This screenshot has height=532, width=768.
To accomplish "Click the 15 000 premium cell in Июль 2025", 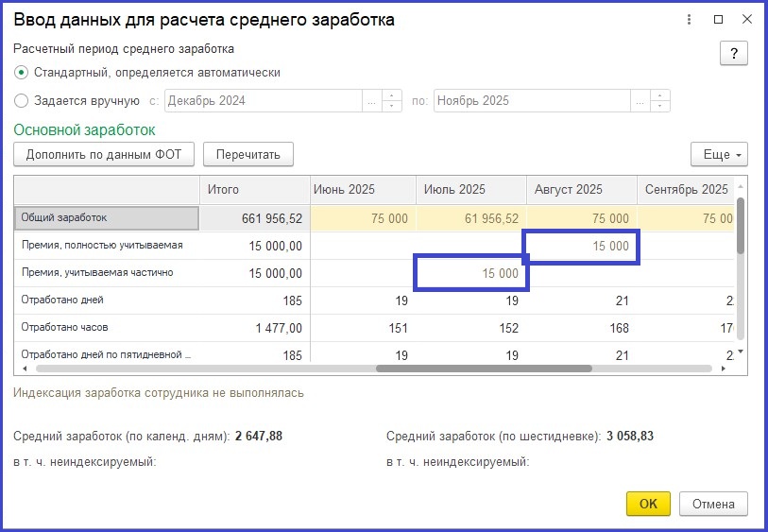I will 471,273.
